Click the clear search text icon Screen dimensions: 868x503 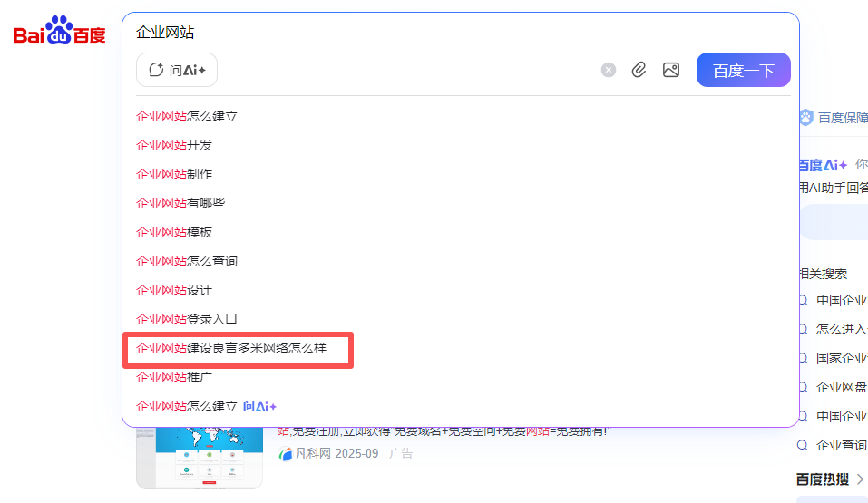(609, 70)
